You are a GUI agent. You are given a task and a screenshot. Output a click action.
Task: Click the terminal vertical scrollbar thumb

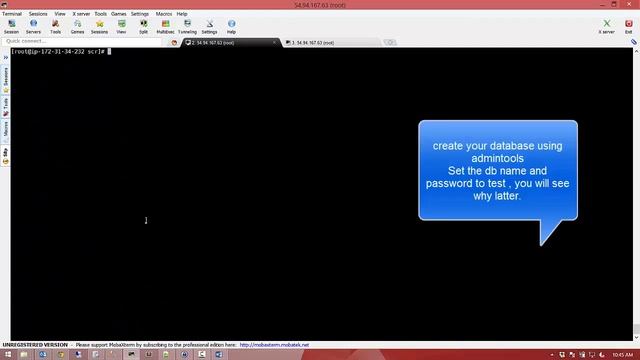[636, 329]
